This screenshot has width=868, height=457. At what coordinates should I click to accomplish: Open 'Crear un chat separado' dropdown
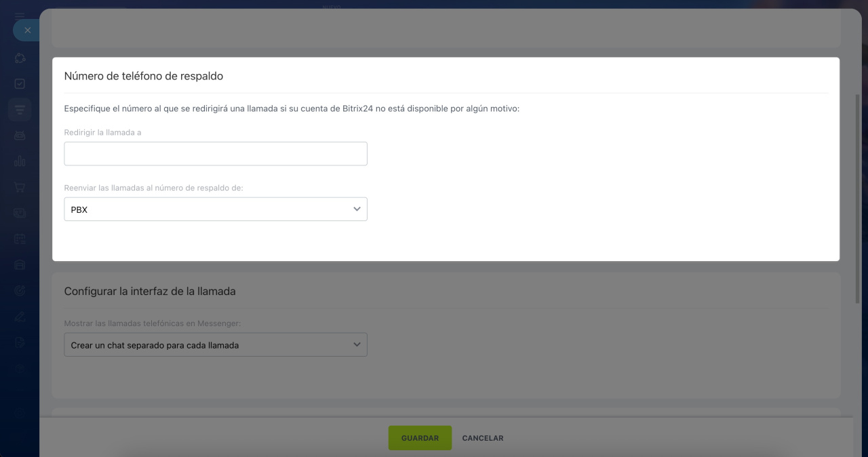(216, 345)
